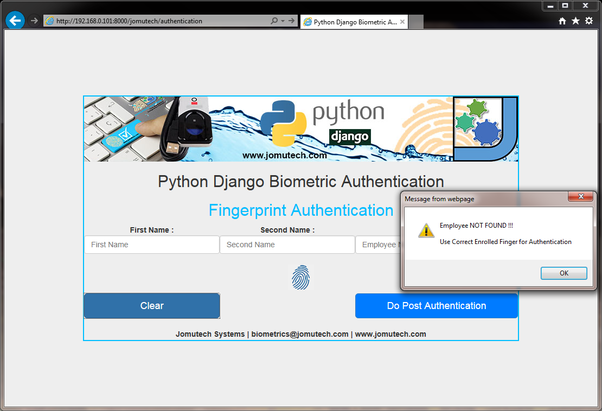Click the Python Django Biometric Authentication title

pyautogui.click(x=301, y=182)
